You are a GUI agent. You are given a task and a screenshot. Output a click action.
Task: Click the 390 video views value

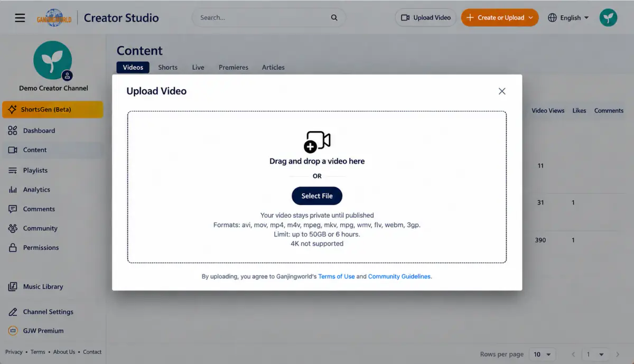click(x=540, y=240)
